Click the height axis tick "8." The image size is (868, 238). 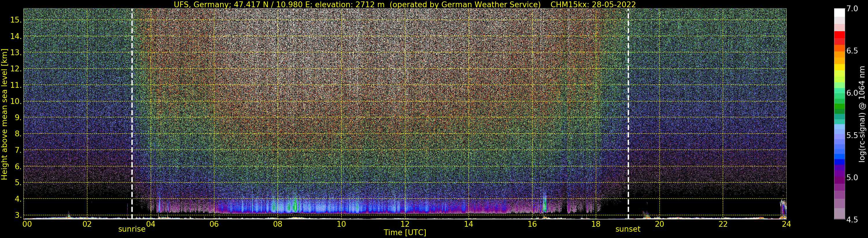[18, 134]
